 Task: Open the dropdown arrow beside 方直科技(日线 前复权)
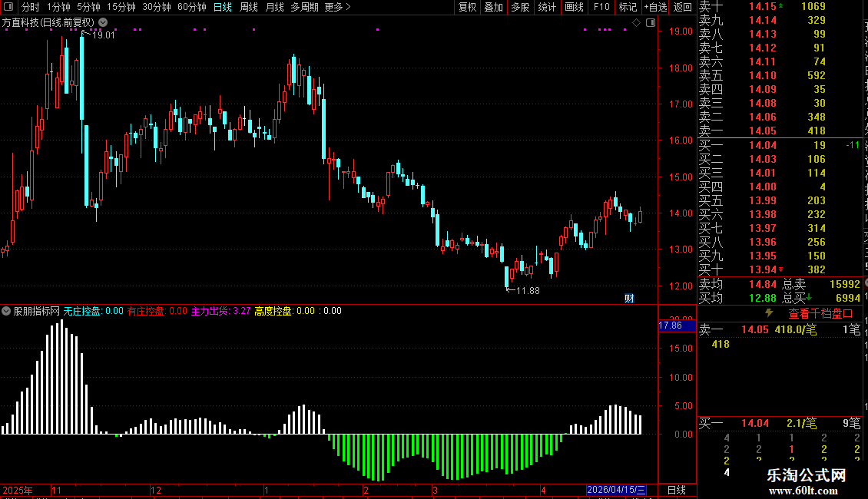[x=103, y=22]
